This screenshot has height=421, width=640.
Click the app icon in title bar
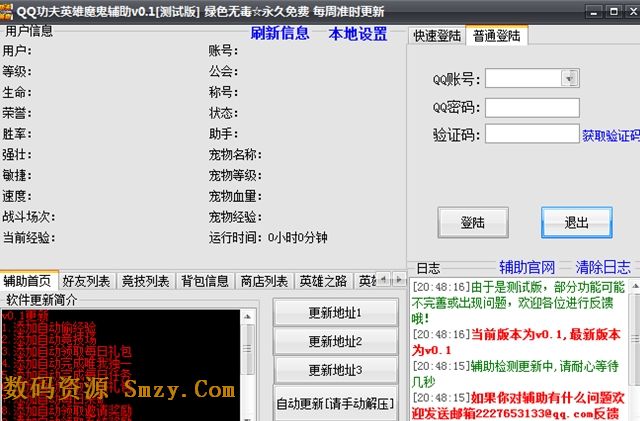pyautogui.click(x=6, y=11)
